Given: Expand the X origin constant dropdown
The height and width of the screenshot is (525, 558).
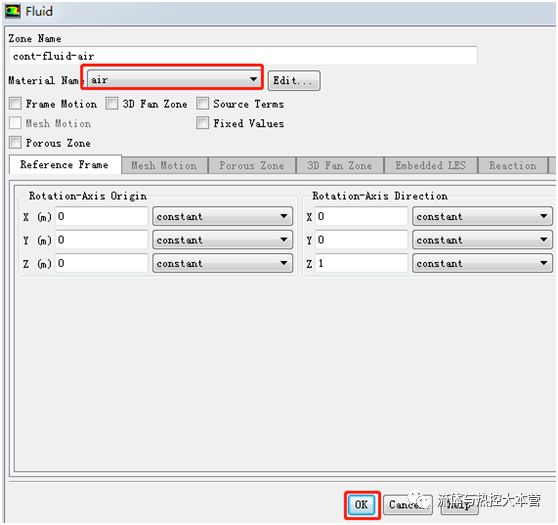Looking at the screenshot, I should click(223, 216).
